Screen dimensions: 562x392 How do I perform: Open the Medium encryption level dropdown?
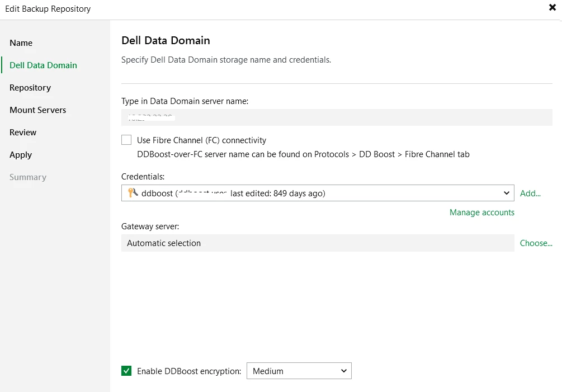(x=299, y=371)
